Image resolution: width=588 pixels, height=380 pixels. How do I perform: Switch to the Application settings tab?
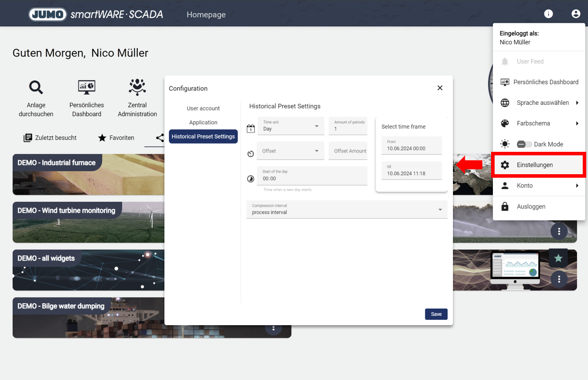203,122
